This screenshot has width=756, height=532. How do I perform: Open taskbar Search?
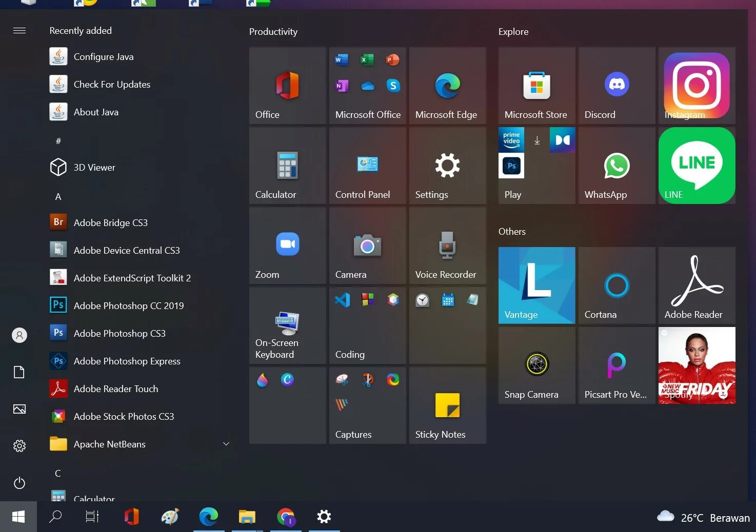55,517
